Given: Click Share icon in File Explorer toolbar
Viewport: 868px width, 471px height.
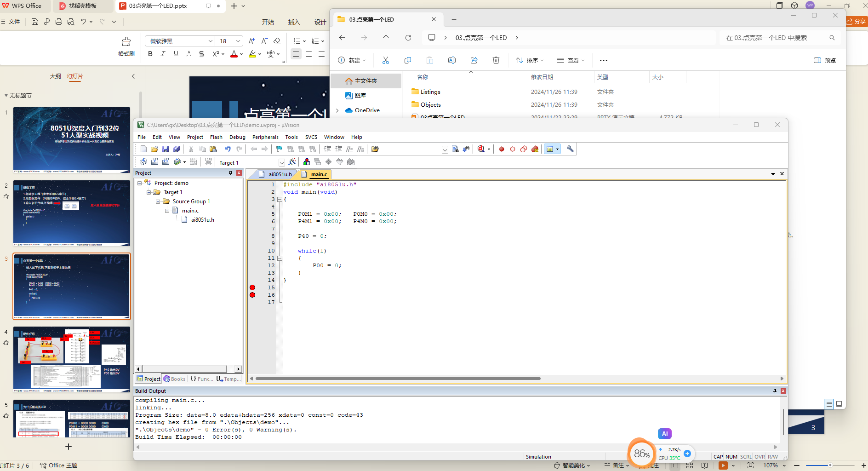Looking at the screenshot, I should click(474, 60).
